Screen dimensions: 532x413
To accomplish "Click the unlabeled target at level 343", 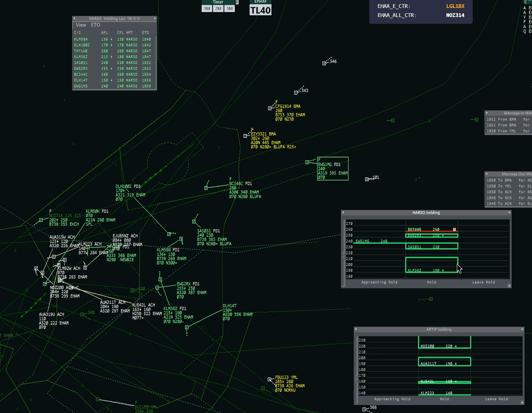I will pyautogui.click(x=296, y=92).
